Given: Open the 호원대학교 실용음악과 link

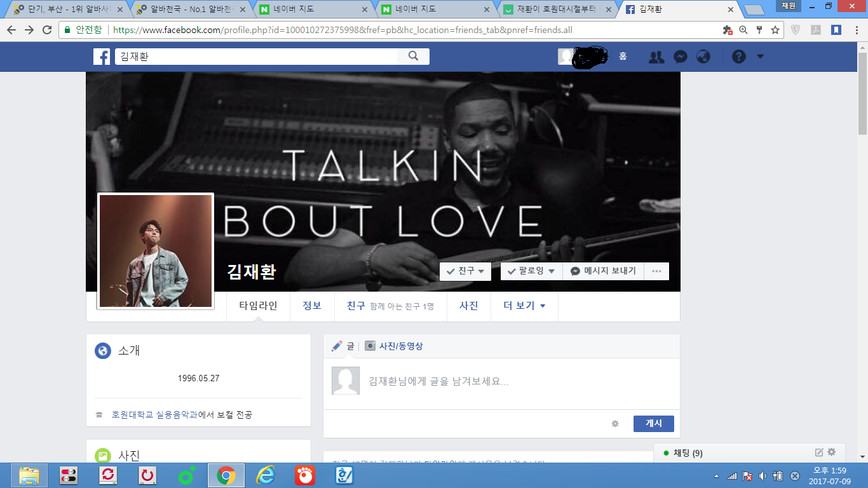Looking at the screenshot, I should tap(154, 415).
